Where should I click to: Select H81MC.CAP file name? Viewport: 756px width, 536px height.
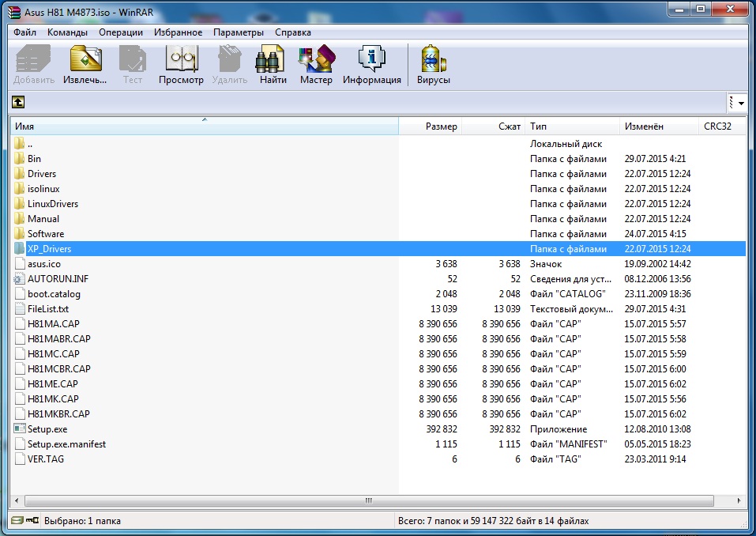54,353
